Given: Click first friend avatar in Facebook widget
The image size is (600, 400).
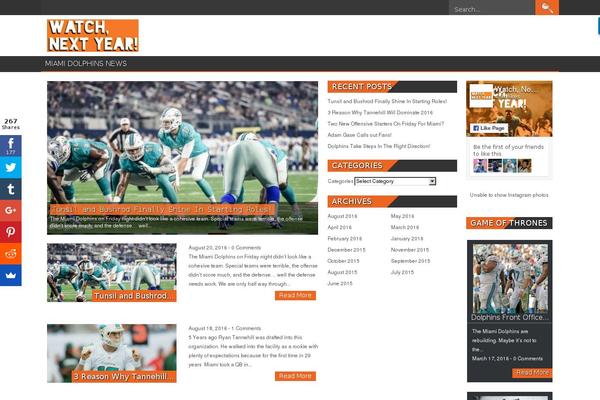Looking at the screenshot, I should [480, 166].
